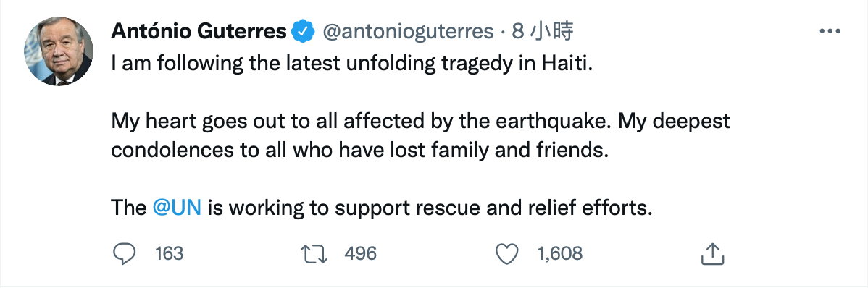The height and width of the screenshot is (288, 868).
Task: Click the 496 retweets count
Action: tap(360, 254)
